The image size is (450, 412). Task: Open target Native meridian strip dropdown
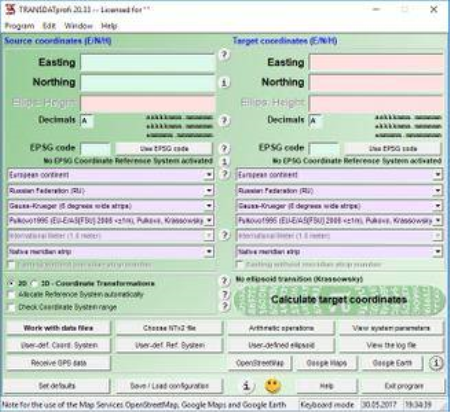(339, 252)
